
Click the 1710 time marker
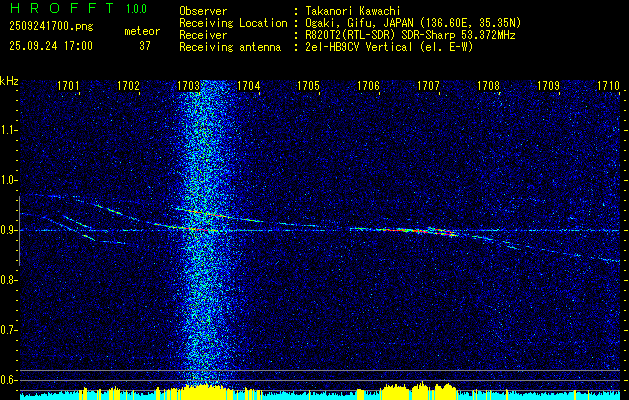click(608, 86)
